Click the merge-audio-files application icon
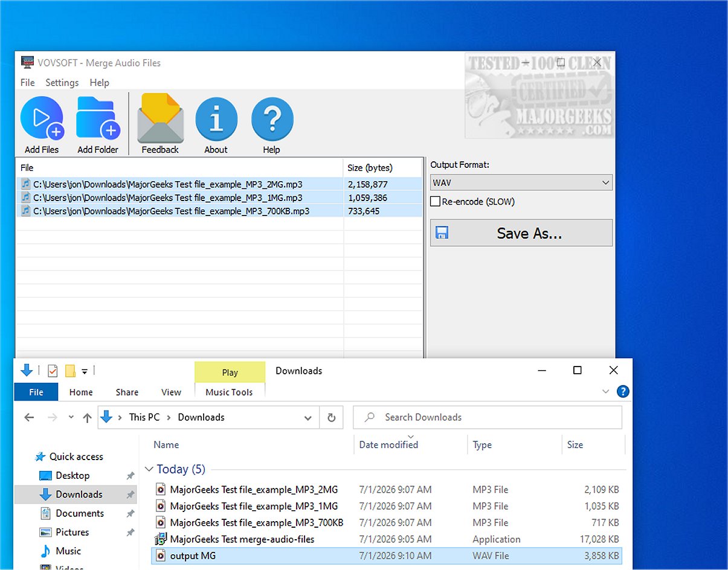 [x=161, y=539]
